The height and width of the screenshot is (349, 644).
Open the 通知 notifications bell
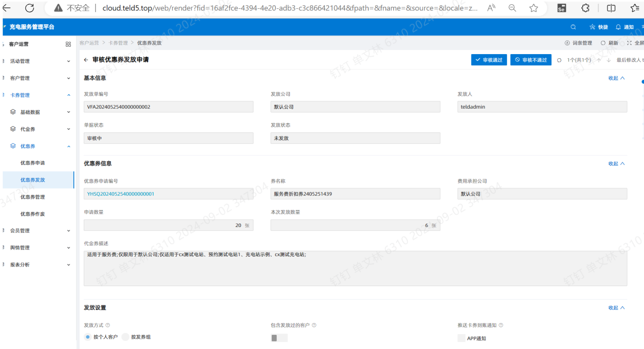click(618, 27)
